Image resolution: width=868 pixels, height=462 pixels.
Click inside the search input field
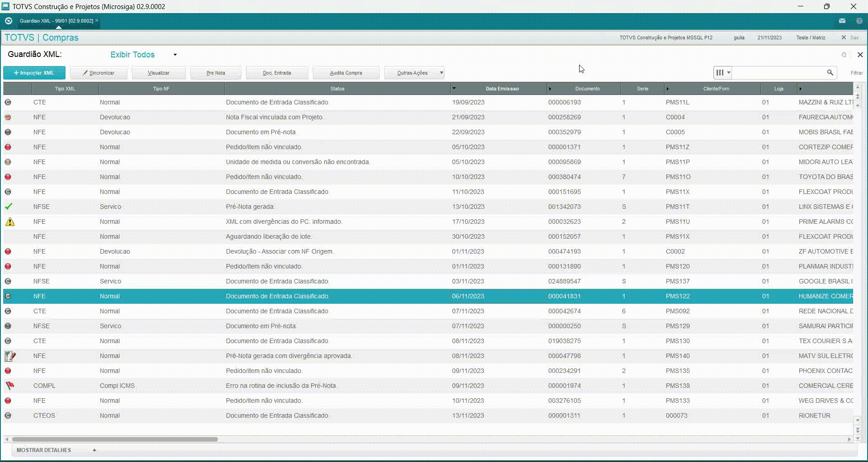(x=778, y=72)
